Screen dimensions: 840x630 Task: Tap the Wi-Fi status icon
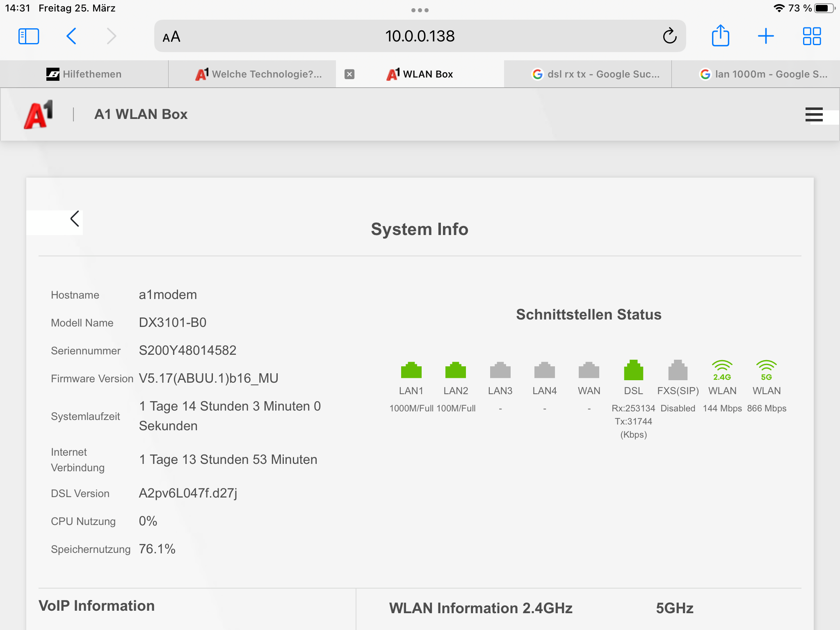(779, 8)
